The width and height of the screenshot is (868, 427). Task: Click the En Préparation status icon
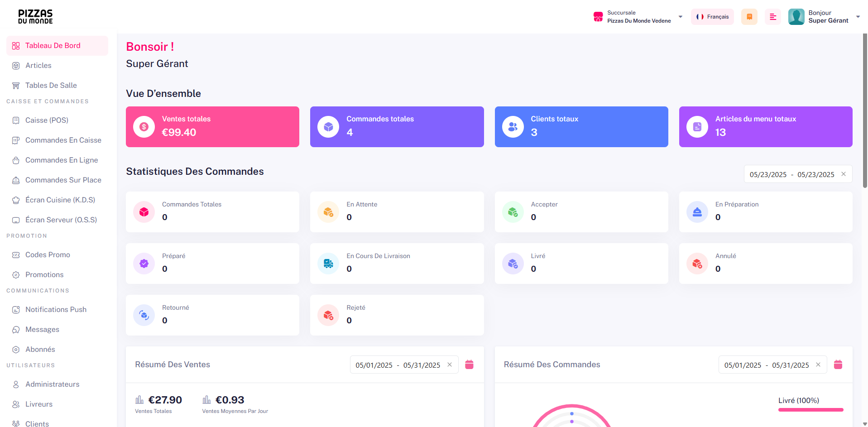click(x=697, y=212)
